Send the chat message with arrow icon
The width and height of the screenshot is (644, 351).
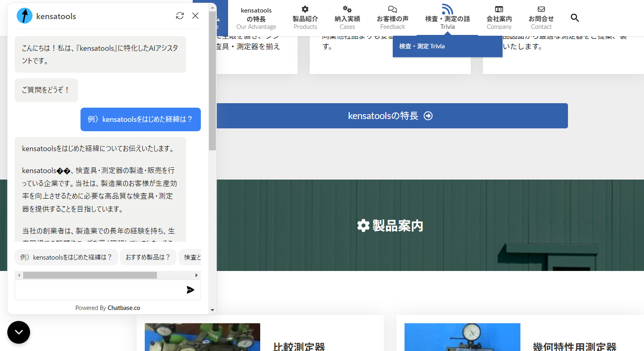(x=190, y=290)
